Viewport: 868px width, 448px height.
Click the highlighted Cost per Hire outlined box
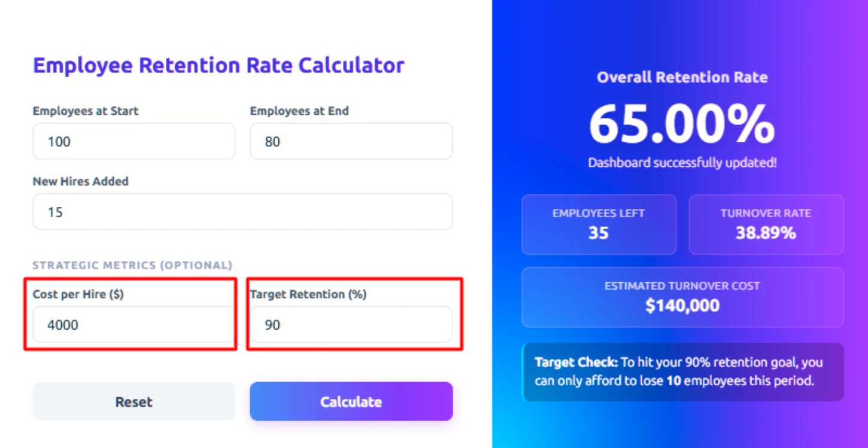(130, 314)
